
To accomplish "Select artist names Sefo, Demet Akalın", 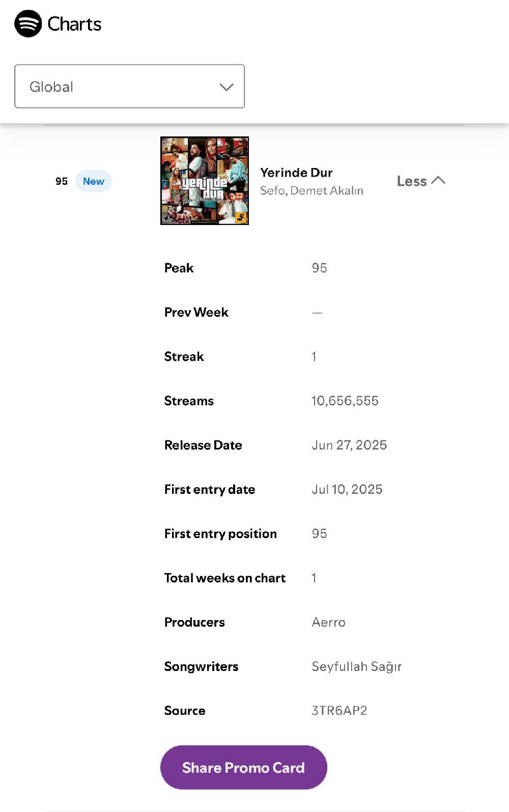I will (x=312, y=190).
